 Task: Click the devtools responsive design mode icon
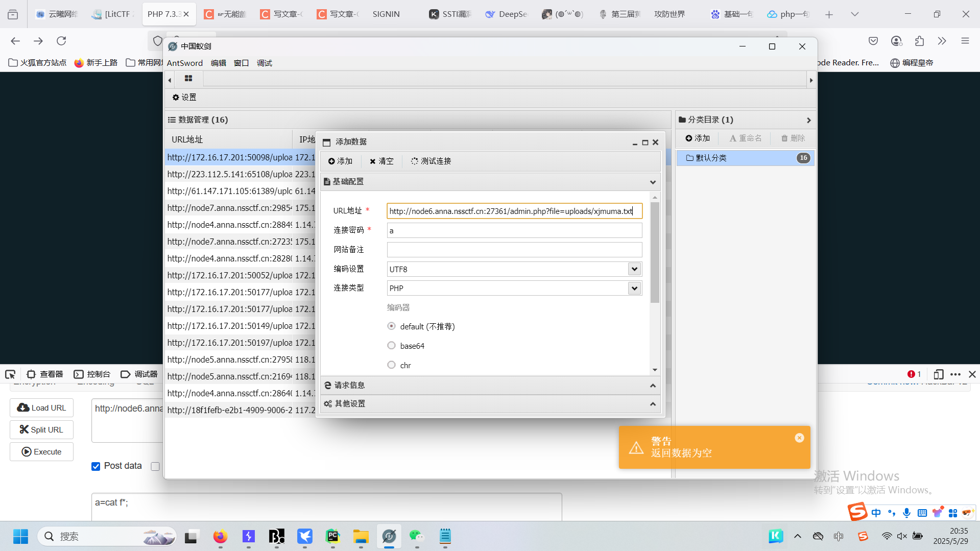(938, 374)
